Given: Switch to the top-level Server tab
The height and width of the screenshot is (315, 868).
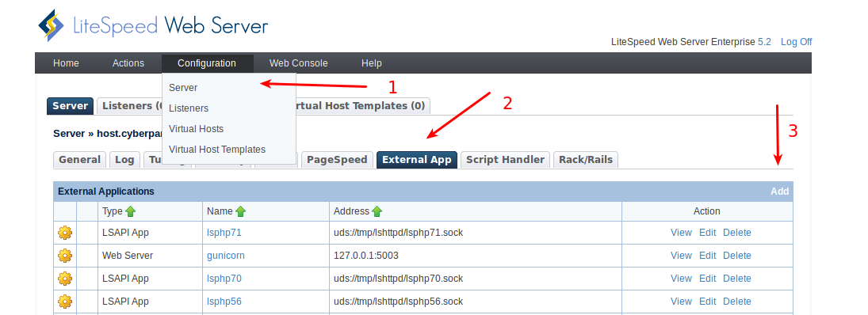Looking at the screenshot, I should coord(71,105).
